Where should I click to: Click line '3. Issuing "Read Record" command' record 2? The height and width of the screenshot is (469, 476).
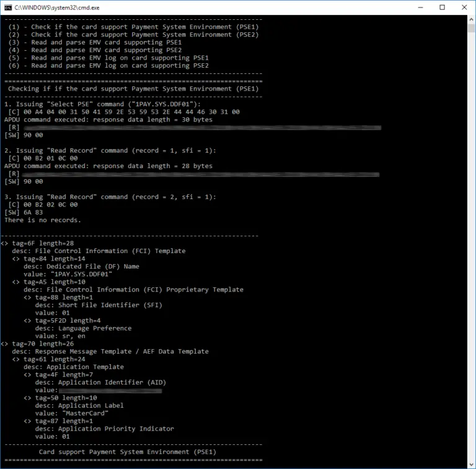tap(110, 197)
